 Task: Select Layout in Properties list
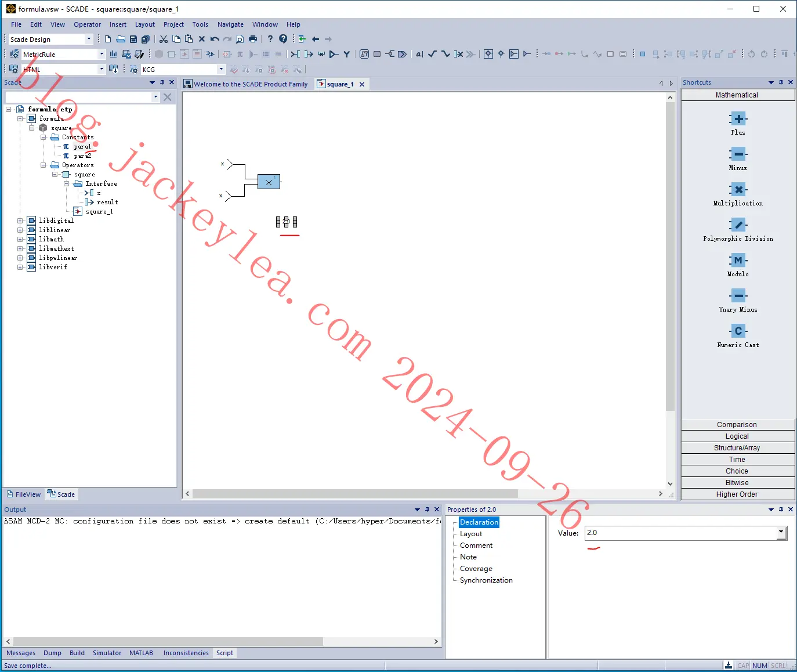click(x=471, y=534)
